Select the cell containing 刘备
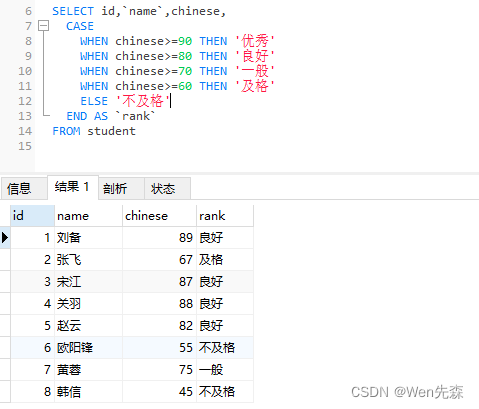This screenshot has height=409, width=479. [88, 238]
